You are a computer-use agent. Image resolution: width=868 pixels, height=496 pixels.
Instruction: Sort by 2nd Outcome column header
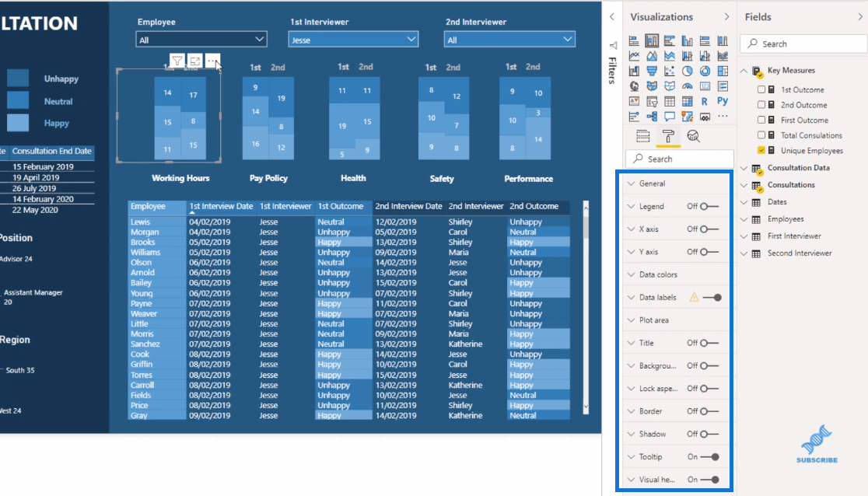[x=534, y=207]
